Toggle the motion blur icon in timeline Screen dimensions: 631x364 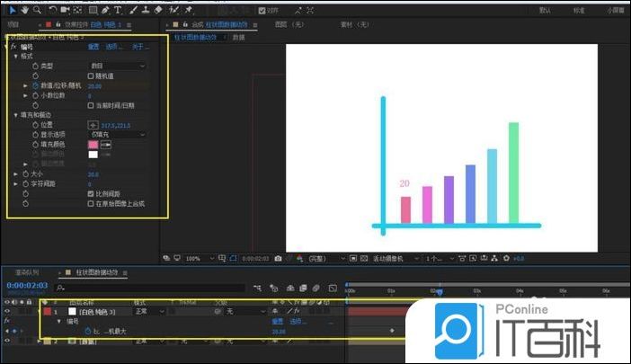[x=315, y=288]
